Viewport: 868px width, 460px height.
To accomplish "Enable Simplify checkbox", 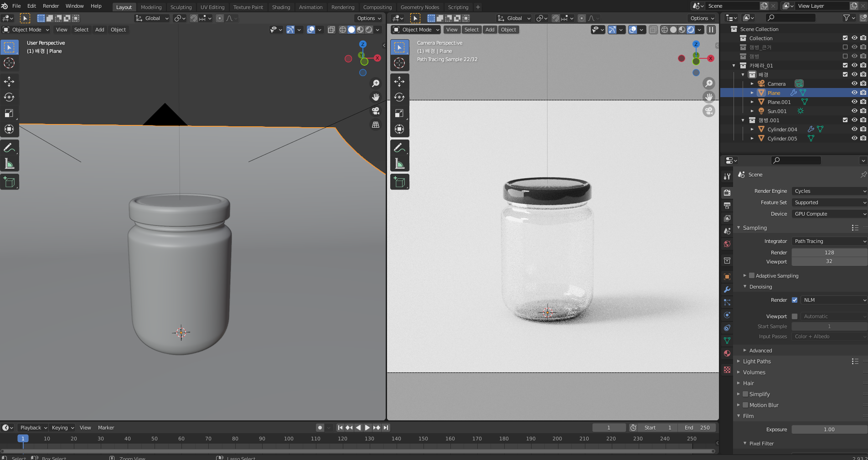I will point(745,394).
